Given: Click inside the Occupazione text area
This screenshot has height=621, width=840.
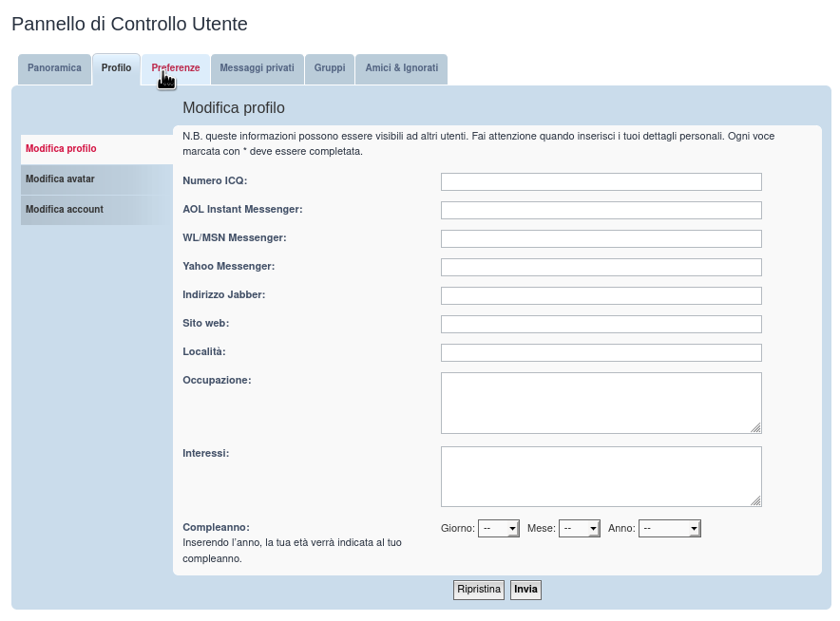Looking at the screenshot, I should (601, 403).
